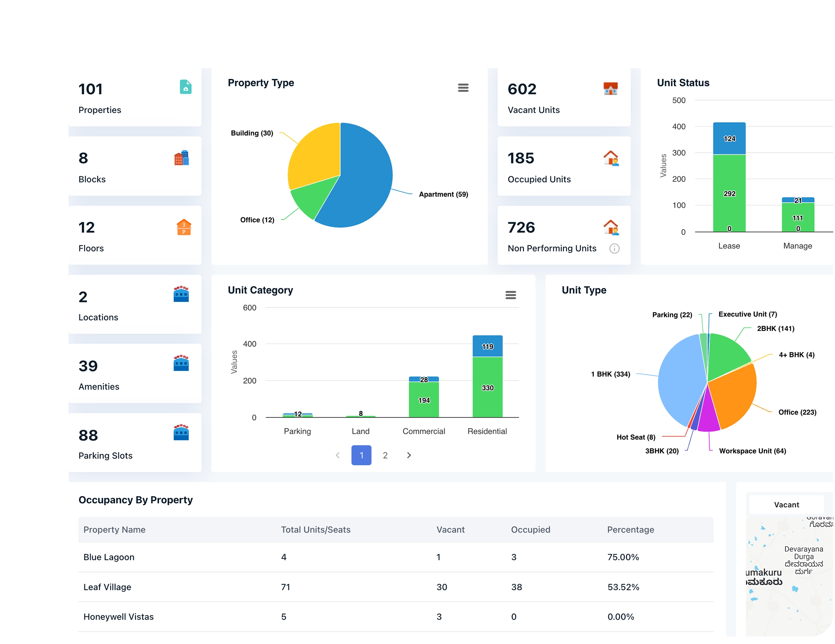This screenshot has height=644, width=835.
Task: Open page 2 of Unit Category
Action: coord(385,455)
